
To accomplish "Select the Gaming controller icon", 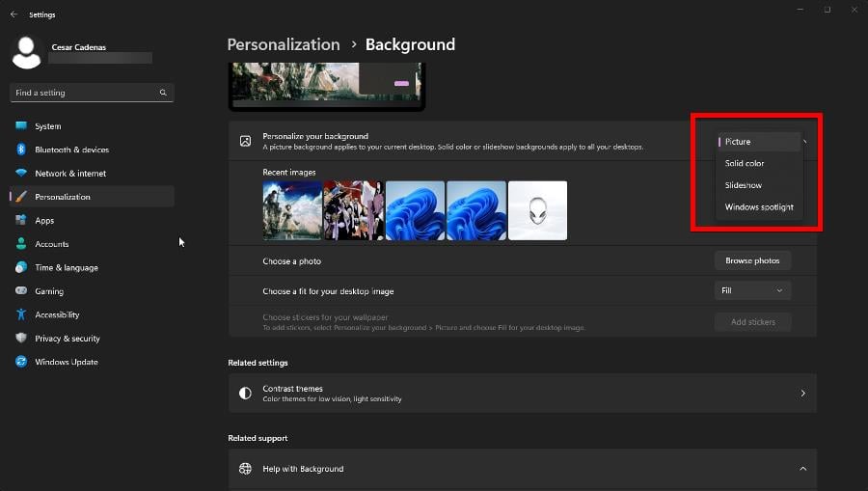I will pyautogui.click(x=20, y=291).
